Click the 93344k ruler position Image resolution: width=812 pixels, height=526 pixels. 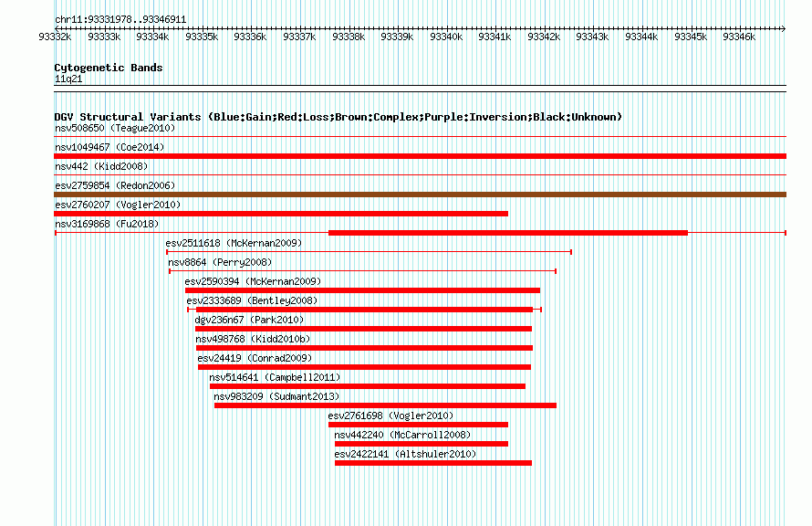point(641,37)
